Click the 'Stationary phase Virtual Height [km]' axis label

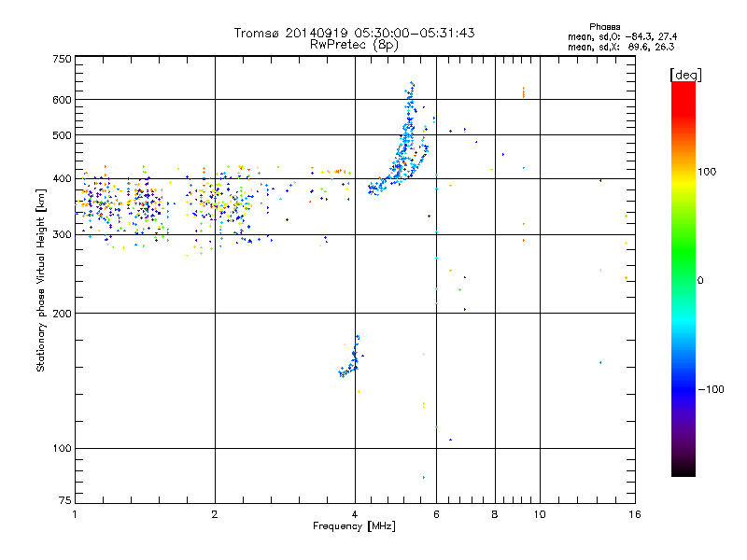(x=41, y=280)
